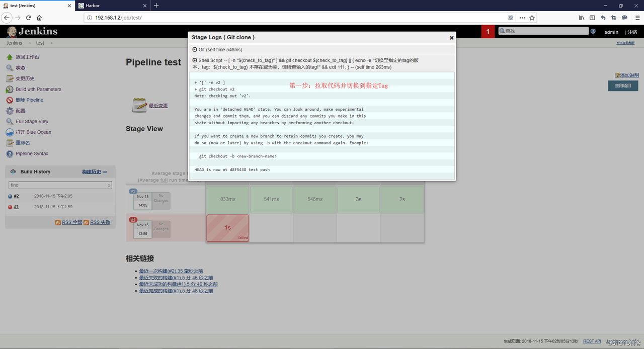Click the 删除 Pipeline prohibition icon

tap(10, 100)
